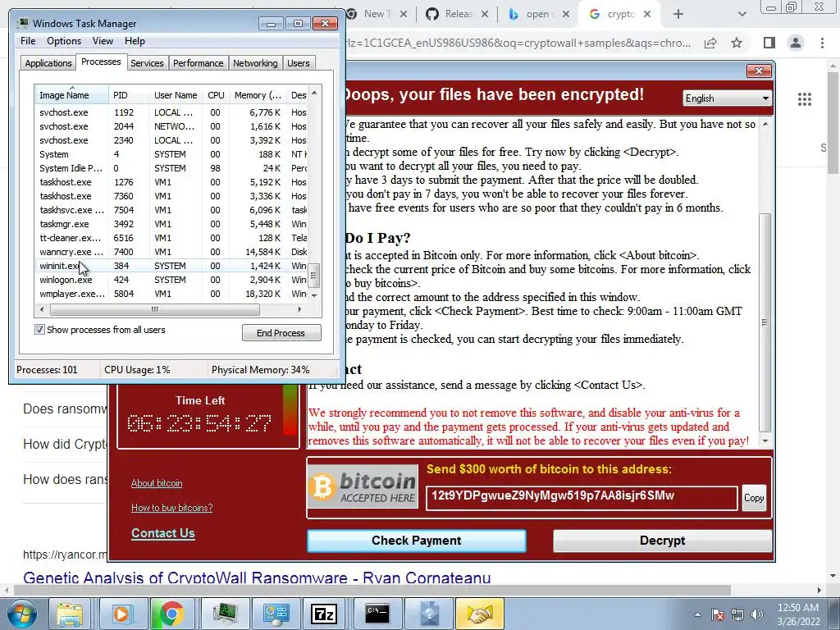Toggle the Chrome side panel icon

click(x=769, y=43)
